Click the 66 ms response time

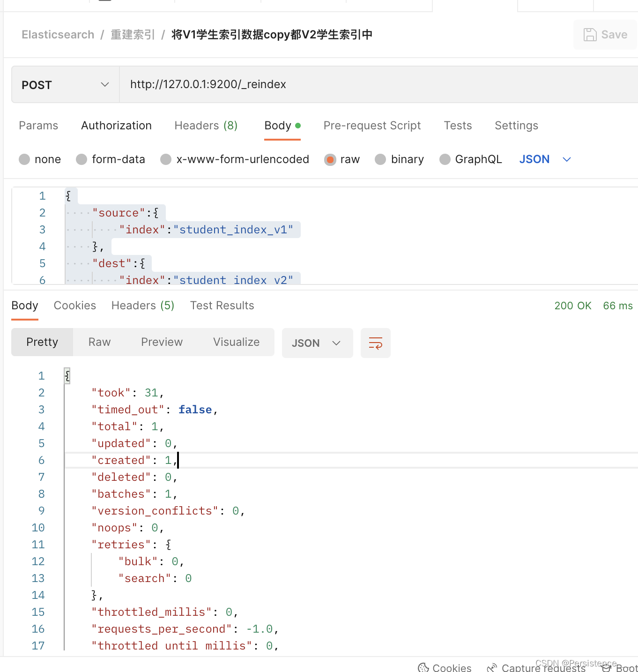coord(618,306)
